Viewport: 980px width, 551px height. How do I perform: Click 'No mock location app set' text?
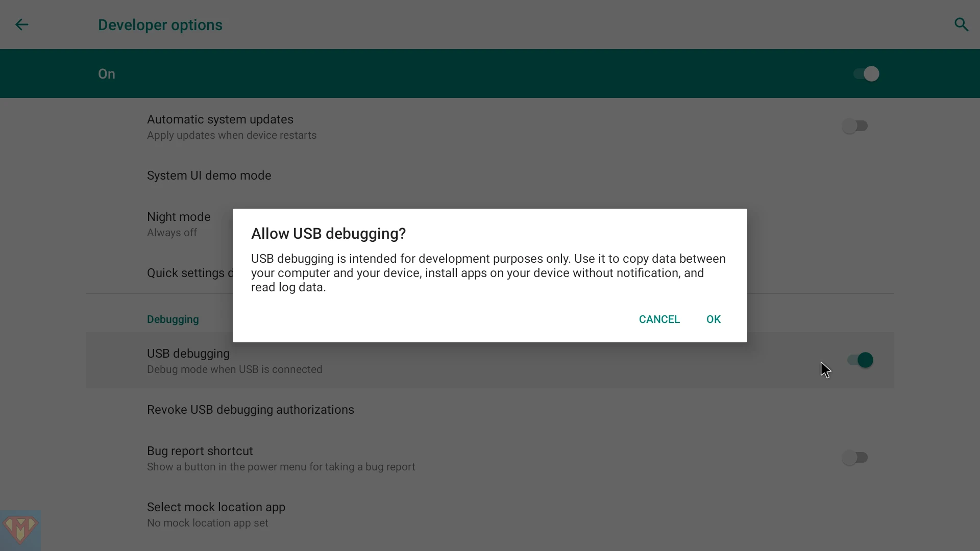pyautogui.click(x=207, y=523)
